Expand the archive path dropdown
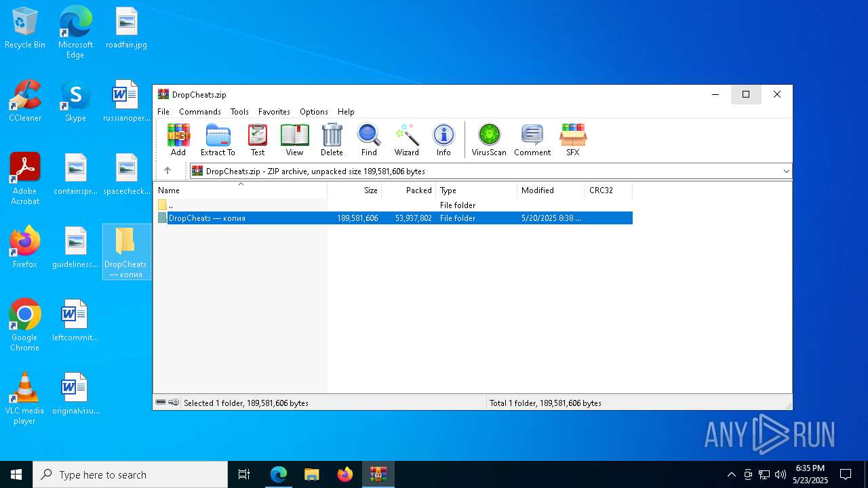868x488 pixels. (x=786, y=171)
